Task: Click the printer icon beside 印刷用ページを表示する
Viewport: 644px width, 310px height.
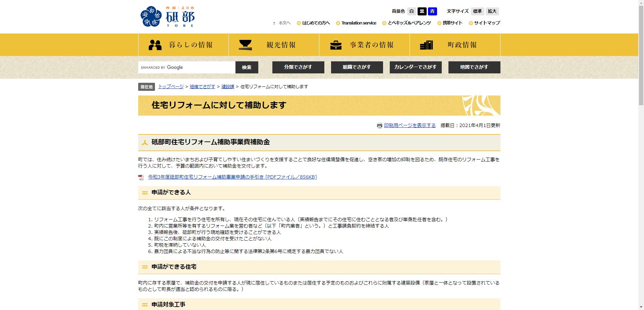Action: 379,125
